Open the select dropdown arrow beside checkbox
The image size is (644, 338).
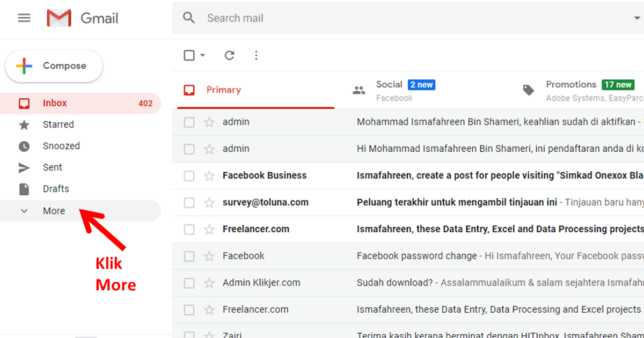coord(202,55)
